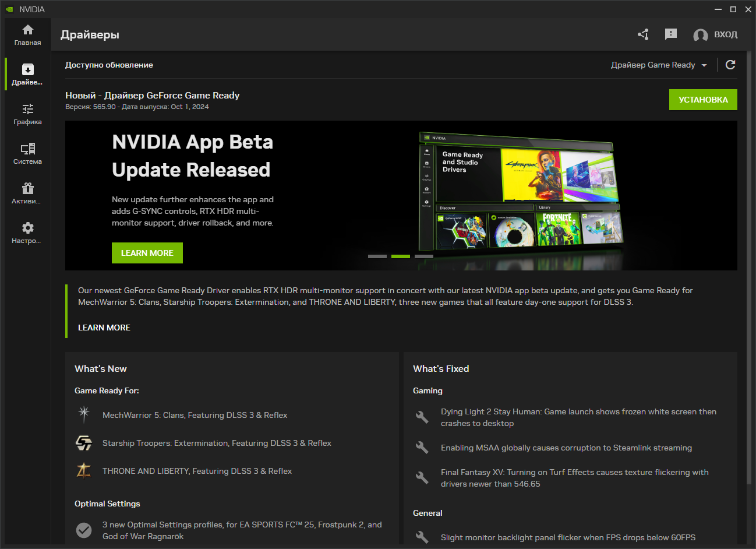Click the Gaming subheading under What's Fixed

pyautogui.click(x=428, y=390)
